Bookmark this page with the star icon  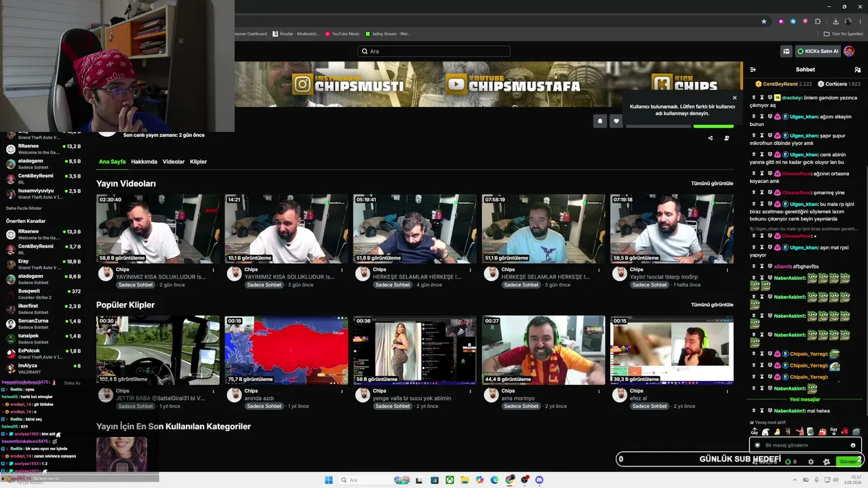tap(764, 21)
